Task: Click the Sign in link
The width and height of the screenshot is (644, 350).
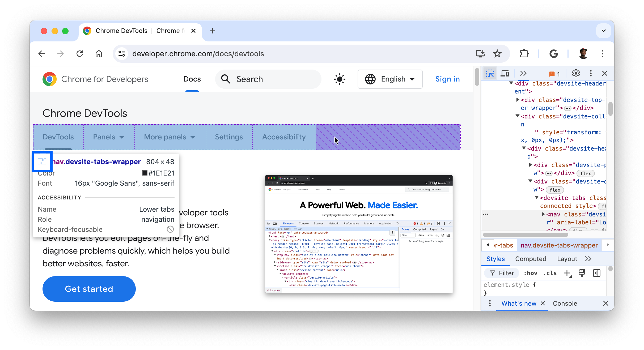Action: pyautogui.click(x=447, y=79)
